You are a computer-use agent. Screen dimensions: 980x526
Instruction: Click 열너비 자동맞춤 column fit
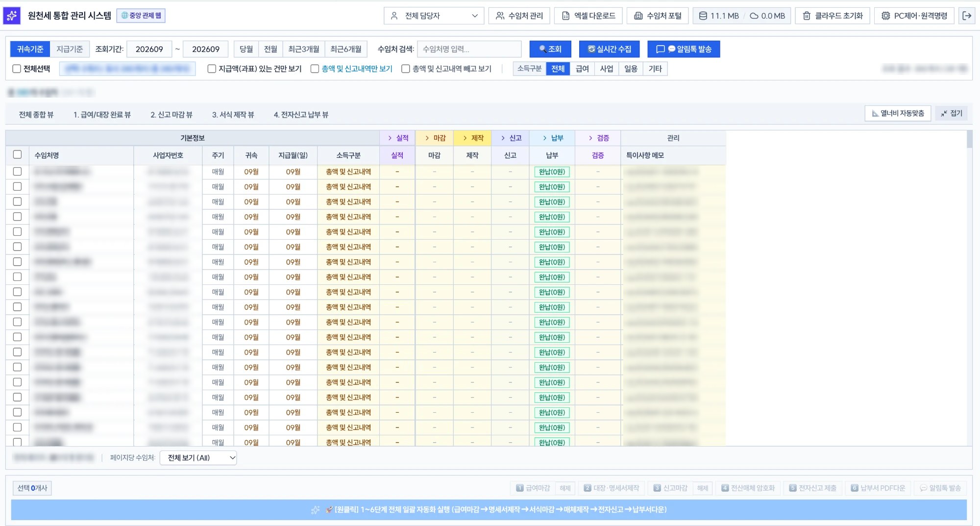pos(898,113)
